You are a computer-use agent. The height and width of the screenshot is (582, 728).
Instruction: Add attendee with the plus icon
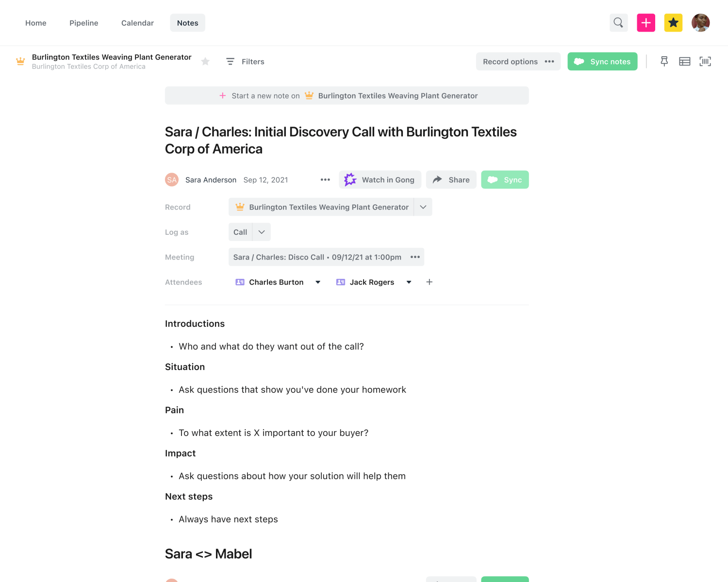click(430, 282)
